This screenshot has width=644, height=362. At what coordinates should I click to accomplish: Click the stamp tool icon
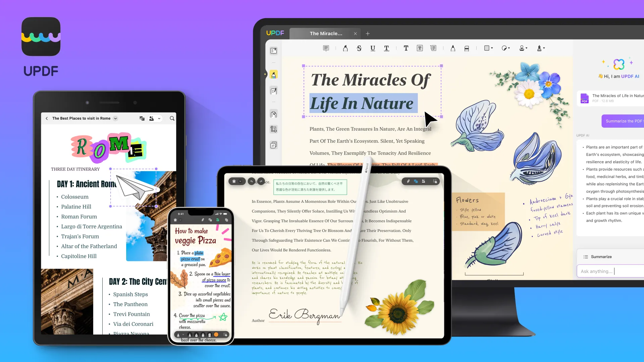coord(522,48)
